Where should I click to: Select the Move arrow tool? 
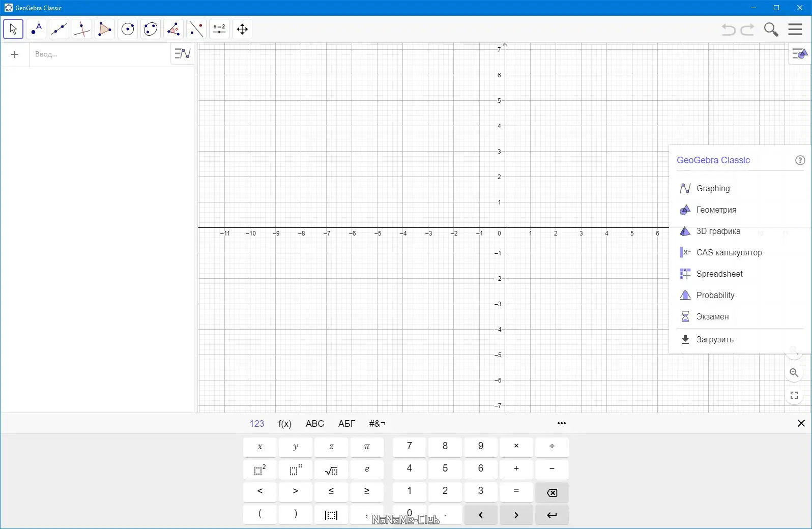tap(13, 29)
